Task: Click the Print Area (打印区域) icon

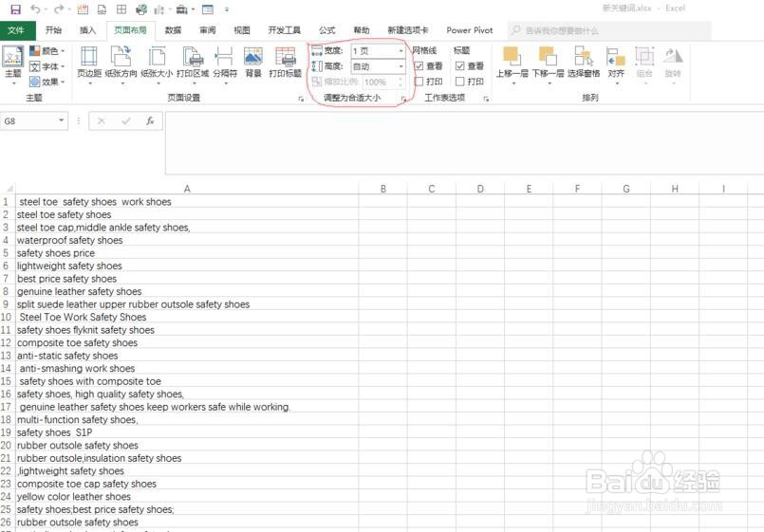Action: click(193, 57)
